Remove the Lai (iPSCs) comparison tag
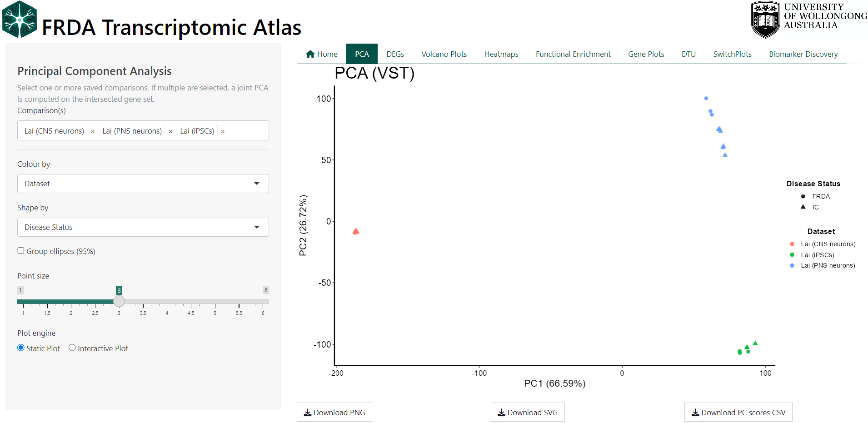The width and height of the screenshot is (868, 423). [223, 131]
